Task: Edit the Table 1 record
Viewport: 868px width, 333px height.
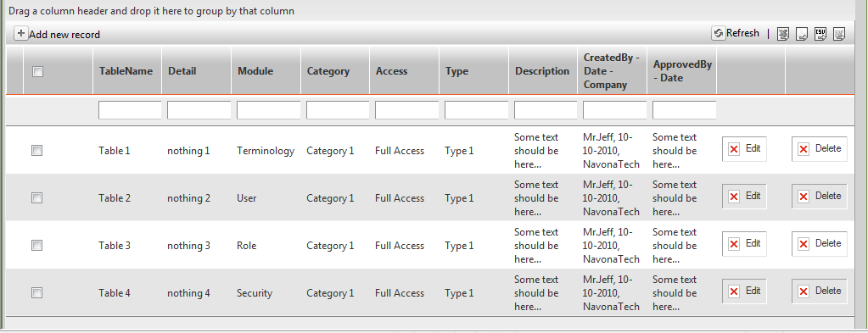Action: pos(744,149)
